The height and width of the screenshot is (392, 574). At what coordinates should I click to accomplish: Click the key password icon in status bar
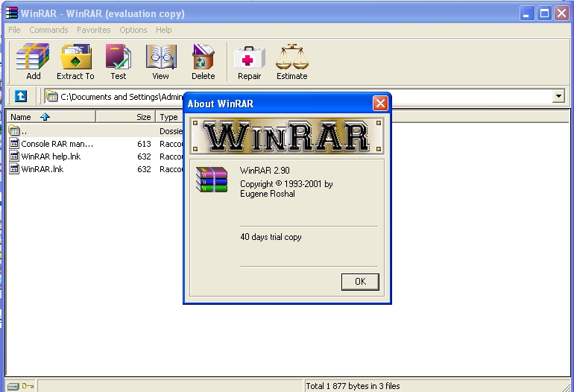click(28, 386)
